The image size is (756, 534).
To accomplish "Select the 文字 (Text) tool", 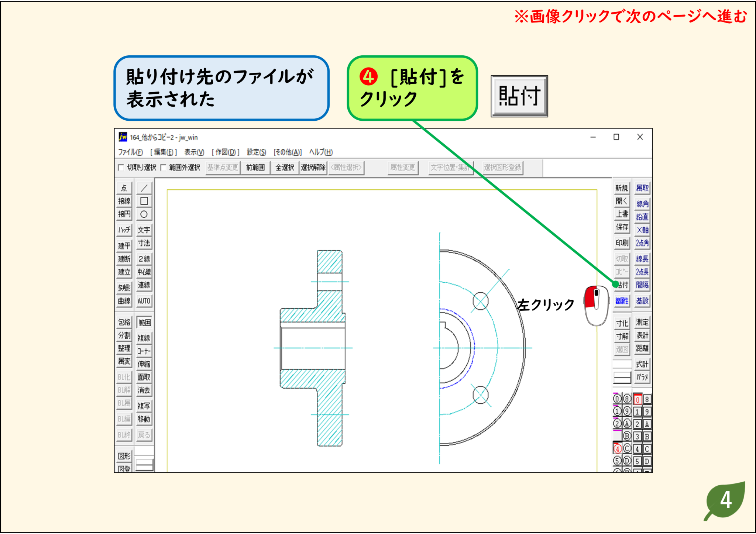I will point(144,230).
